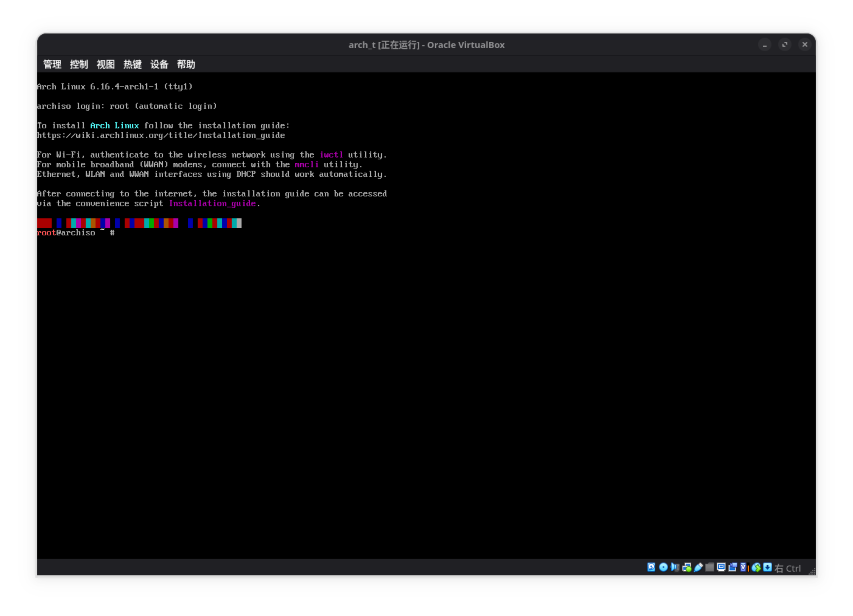This screenshot has height=616, width=853.
Task: Click the optical drive status icon
Action: click(x=663, y=568)
